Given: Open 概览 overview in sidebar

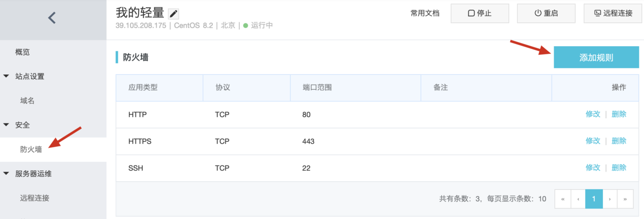Looking at the screenshot, I should 22,52.
